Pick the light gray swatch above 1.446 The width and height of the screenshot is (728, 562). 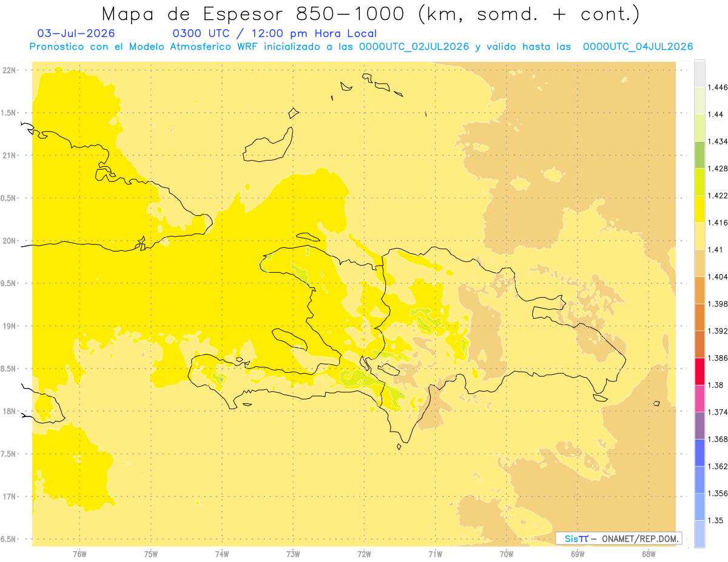(699, 73)
